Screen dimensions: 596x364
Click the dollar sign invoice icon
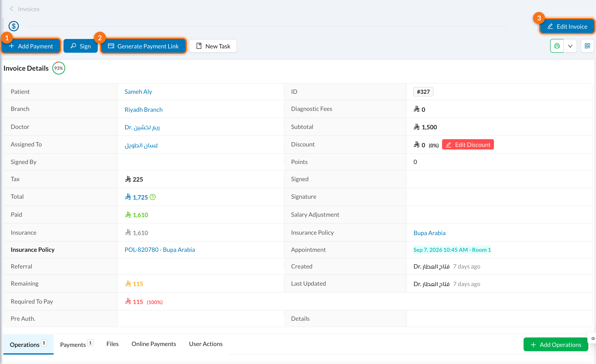(x=14, y=26)
